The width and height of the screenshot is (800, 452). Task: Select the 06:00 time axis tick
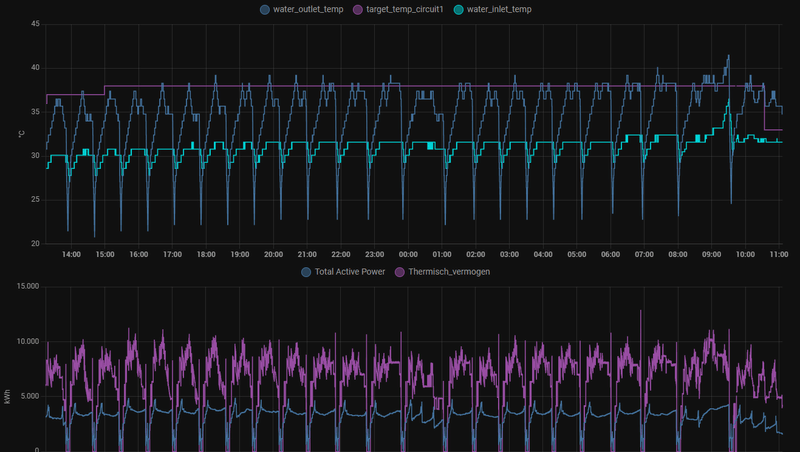point(610,254)
